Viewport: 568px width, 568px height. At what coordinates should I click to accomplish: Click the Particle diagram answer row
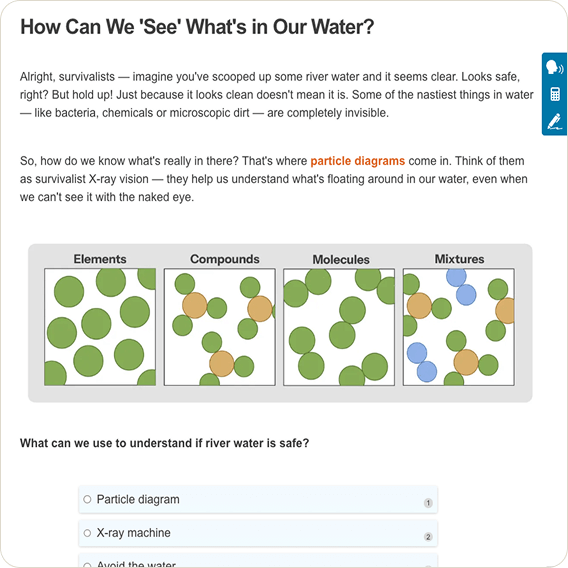(x=258, y=500)
